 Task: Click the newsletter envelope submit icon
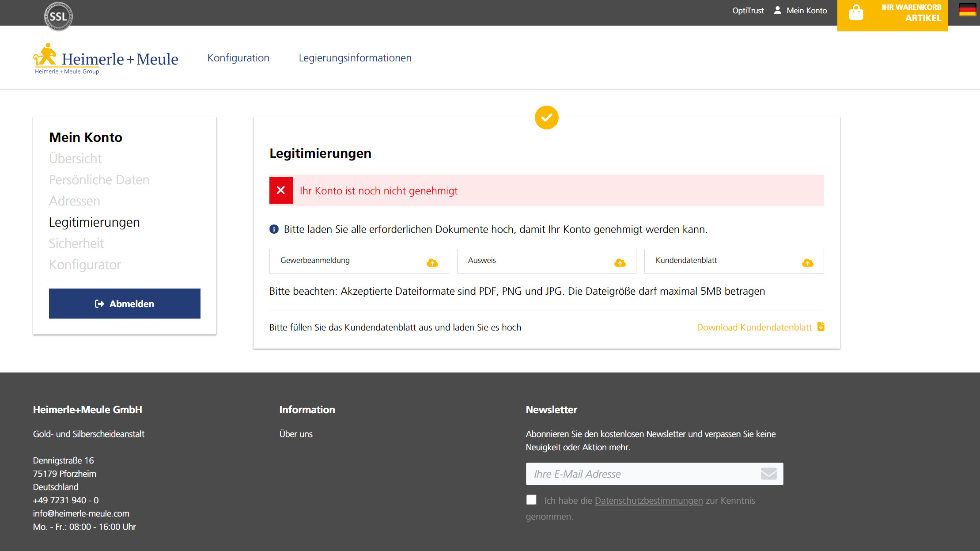coord(768,474)
